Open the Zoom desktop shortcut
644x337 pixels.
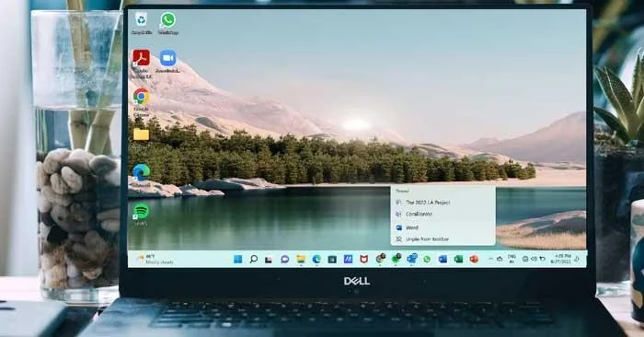tap(168, 62)
